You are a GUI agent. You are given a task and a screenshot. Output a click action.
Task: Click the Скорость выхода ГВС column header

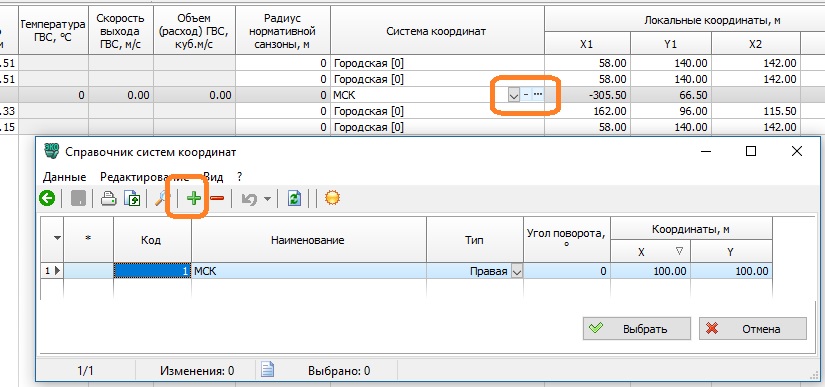pos(120,30)
